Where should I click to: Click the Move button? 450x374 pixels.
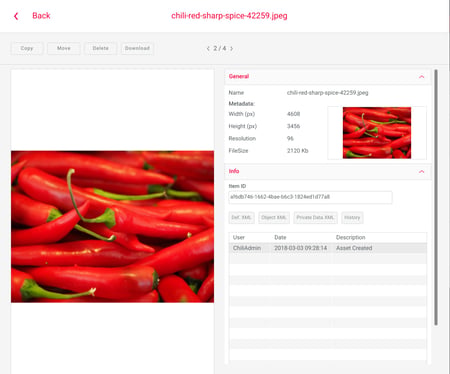(x=64, y=48)
